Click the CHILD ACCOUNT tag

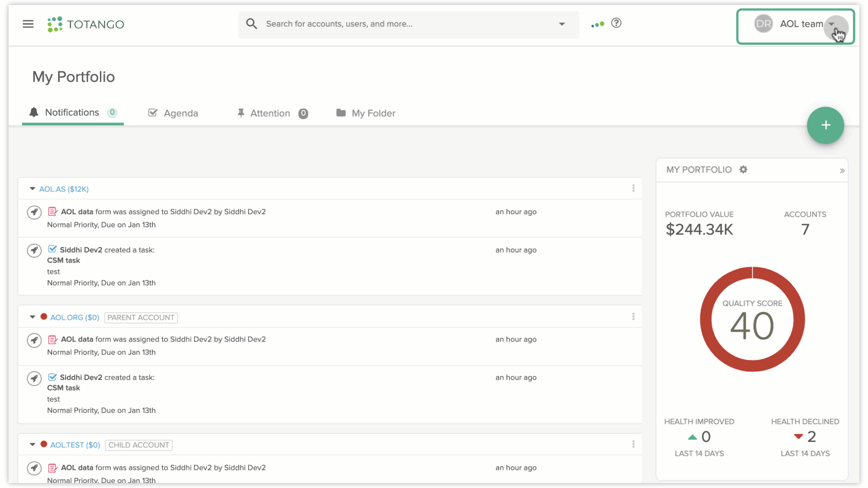pos(139,445)
